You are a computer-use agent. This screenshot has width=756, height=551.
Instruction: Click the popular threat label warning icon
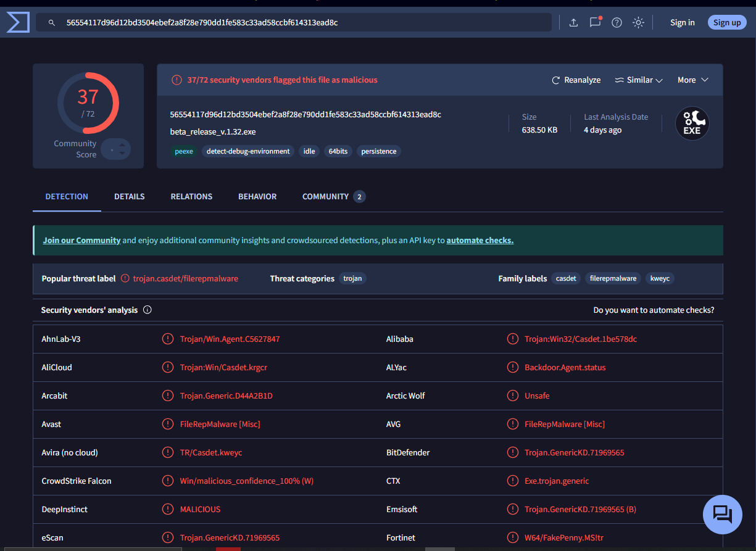125,278
